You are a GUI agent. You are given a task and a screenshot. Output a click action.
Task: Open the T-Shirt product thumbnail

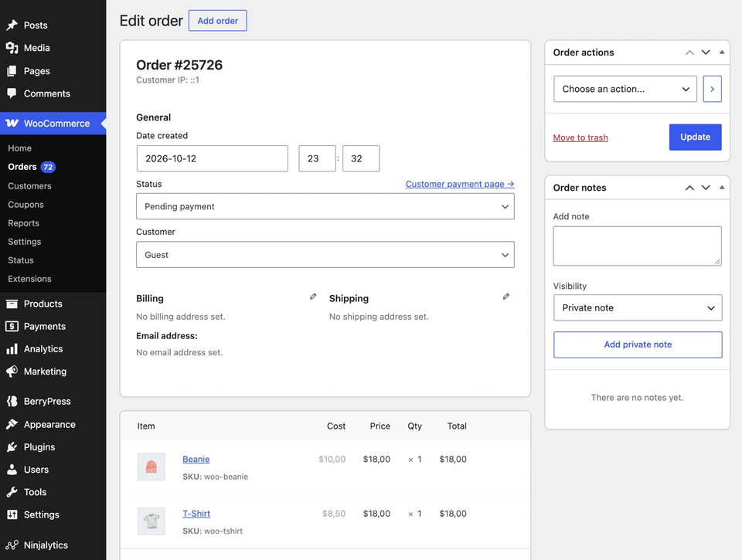click(x=151, y=521)
